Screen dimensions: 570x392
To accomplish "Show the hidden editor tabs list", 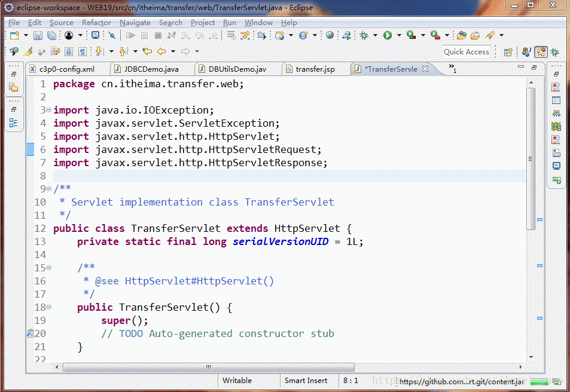I will click(452, 68).
